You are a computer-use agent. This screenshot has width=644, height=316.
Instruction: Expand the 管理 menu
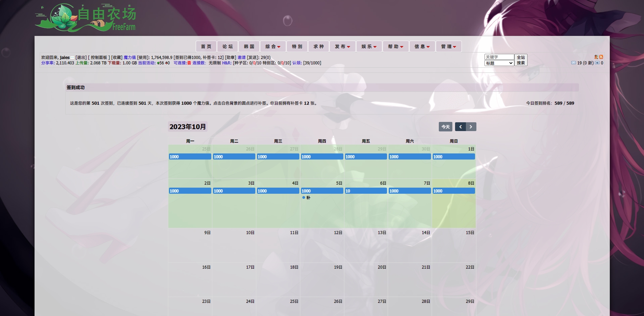click(x=448, y=46)
